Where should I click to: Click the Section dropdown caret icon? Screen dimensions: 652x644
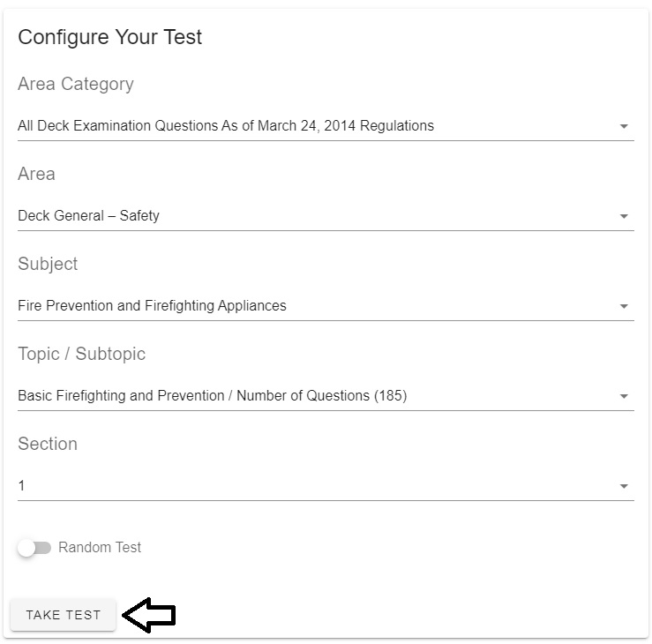pyautogui.click(x=623, y=486)
